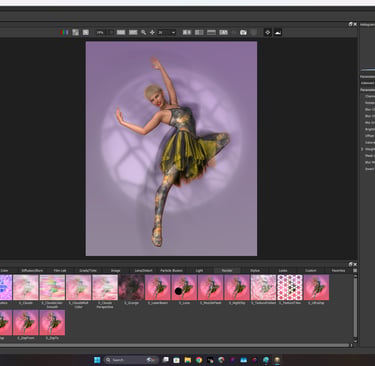Click the side-by-side compare view icon
The height and width of the screenshot is (366, 375).
coord(187,32)
